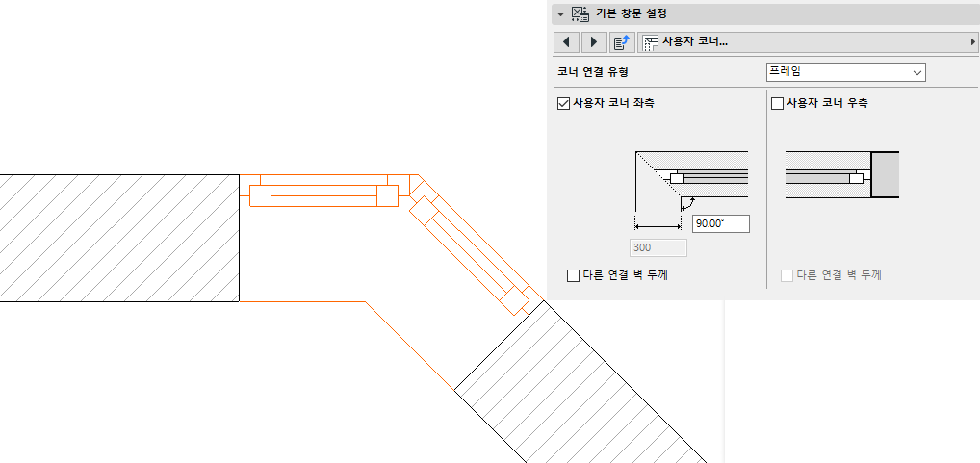
Task: Click the disabled 300 width field
Action: 658,247
